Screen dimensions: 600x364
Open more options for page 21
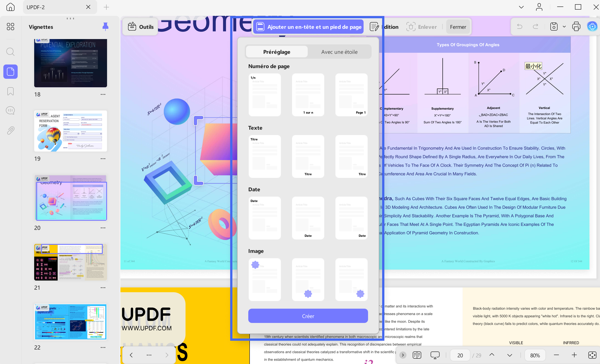[103, 288]
